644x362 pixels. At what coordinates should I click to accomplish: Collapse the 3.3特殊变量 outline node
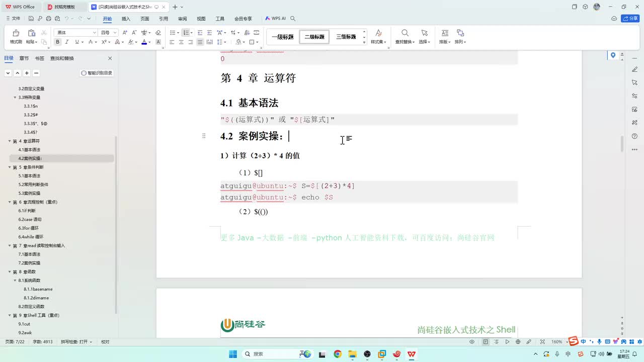[15, 98]
